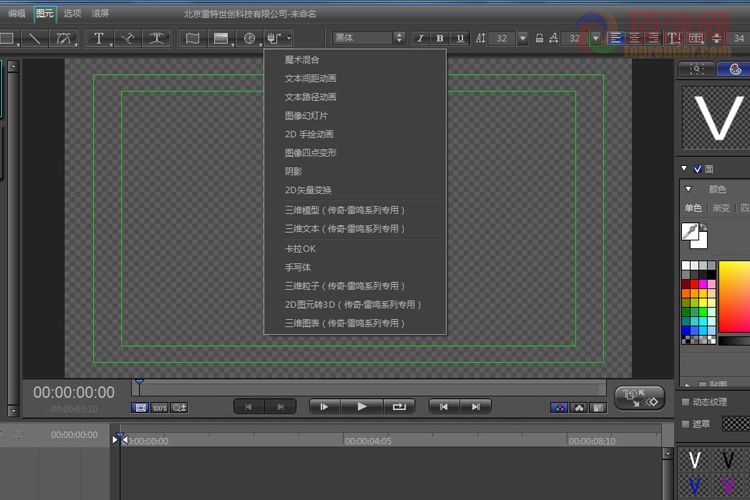
Task: Open the 黑体 font dropdown
Action: pyautogui.click(x=369, y=38)
